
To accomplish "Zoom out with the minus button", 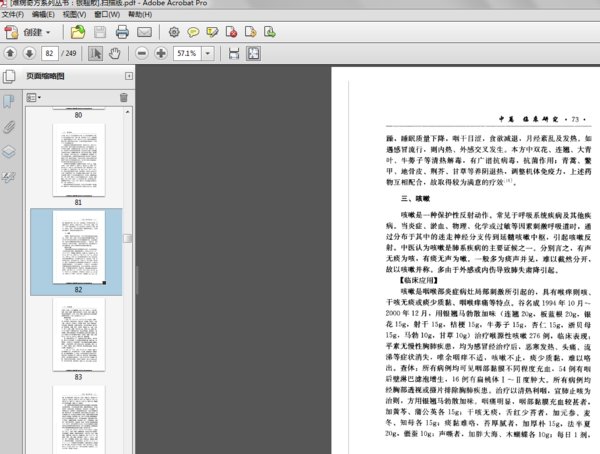I will (143, 52).
